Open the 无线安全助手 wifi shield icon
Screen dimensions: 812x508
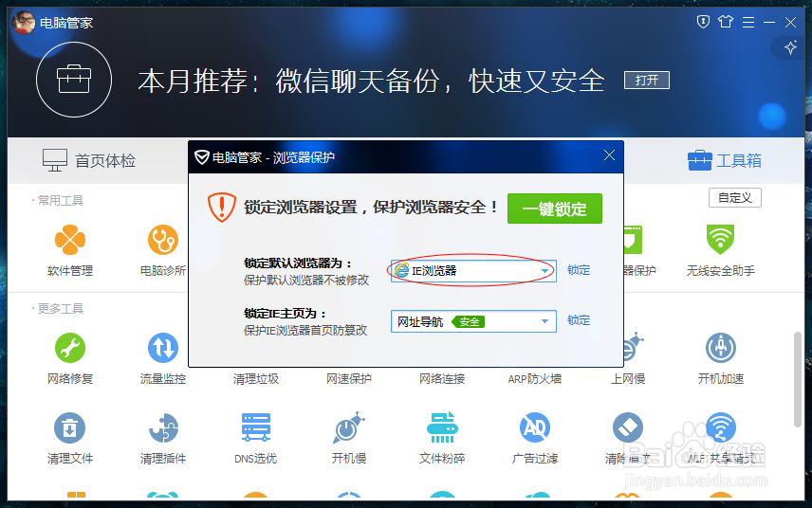[x=720, y=239]
